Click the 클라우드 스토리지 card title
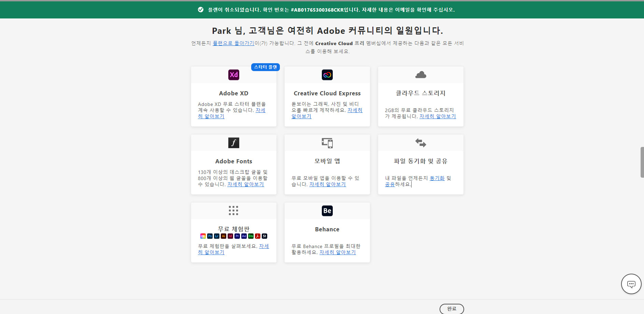 pyautogui.click(x=421, y=93)
